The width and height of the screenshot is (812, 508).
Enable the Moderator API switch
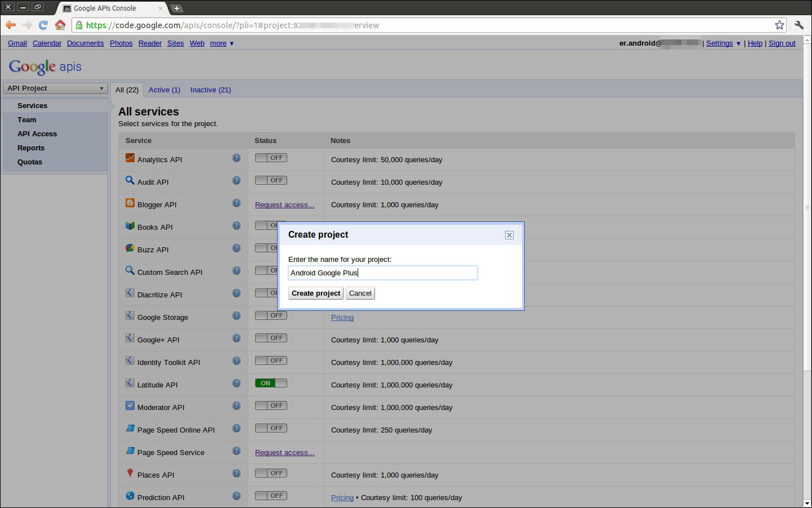click(271, 406)
